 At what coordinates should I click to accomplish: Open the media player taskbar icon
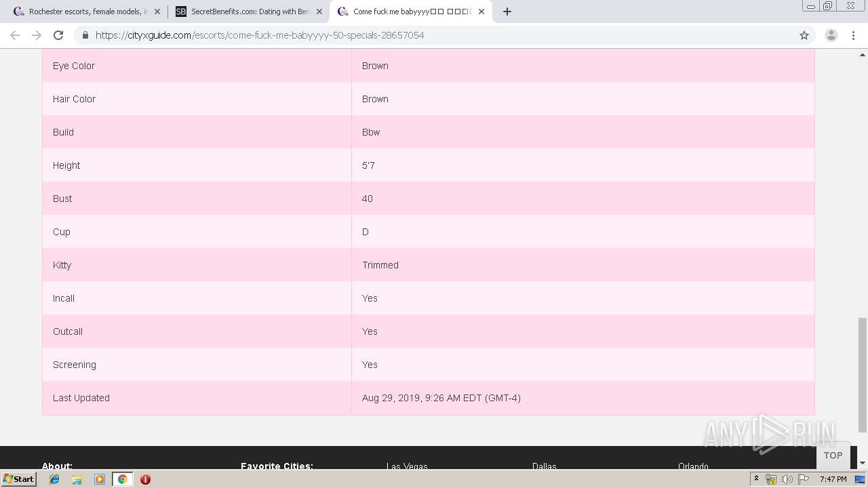[x=100, y=479]
